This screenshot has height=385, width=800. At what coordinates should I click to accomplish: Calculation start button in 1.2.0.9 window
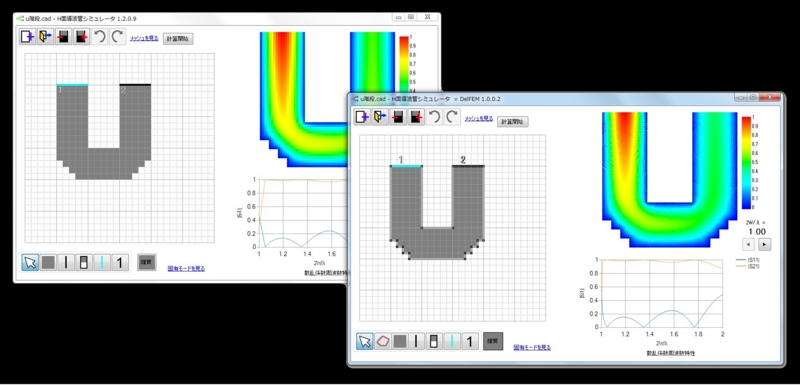[x=179, y=39]
